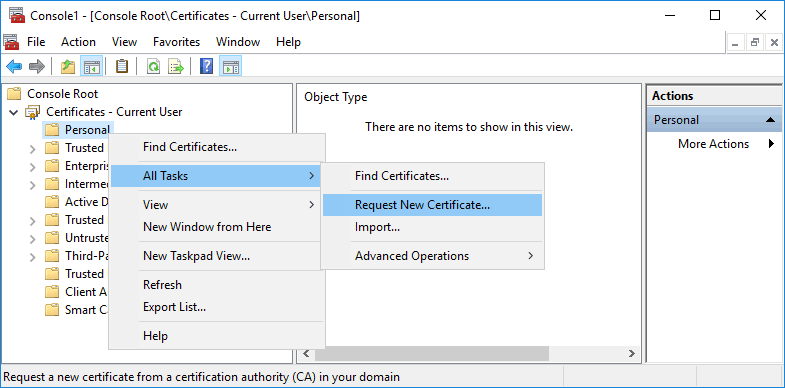This screenshot has width=785, height=388.
Task: Click the Enterprise folder icon in tree
Action: tap(52, 166)
